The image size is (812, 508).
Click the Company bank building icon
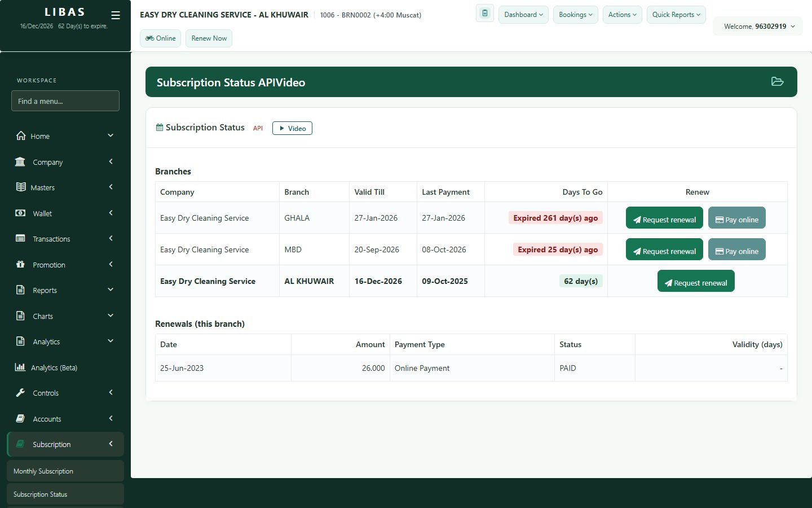(x=20, y=161)
